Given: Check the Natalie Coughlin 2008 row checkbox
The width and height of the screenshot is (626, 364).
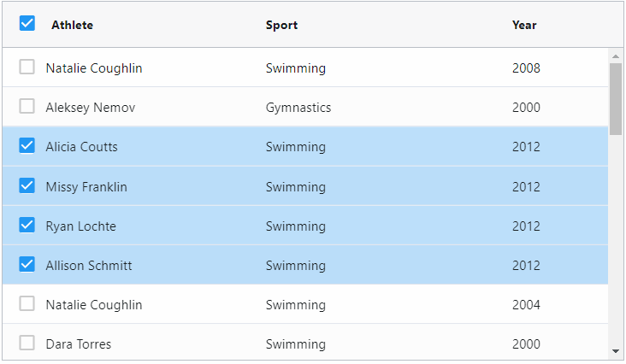Looking at the screenshot, I should 27,67.
